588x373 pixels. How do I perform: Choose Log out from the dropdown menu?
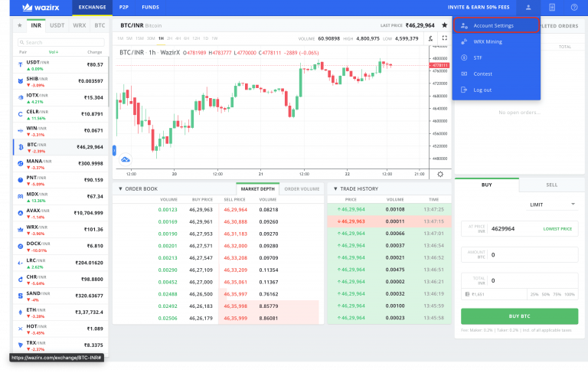[482, 90]
